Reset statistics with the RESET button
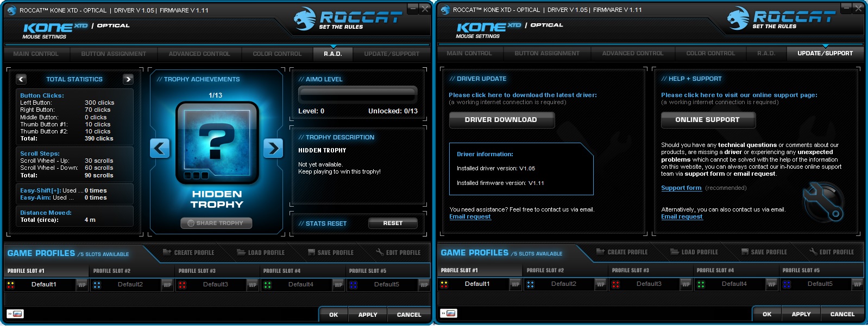The width and height of the screenshot is (868, 326). 393,223
